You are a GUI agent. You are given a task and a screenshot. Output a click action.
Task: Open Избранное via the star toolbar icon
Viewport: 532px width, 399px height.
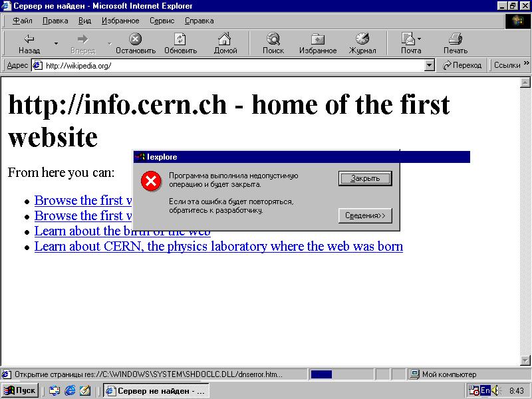[x=318, y=40]
